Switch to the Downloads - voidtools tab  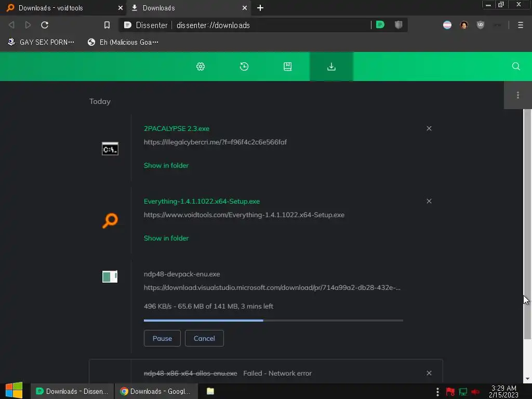63,8
